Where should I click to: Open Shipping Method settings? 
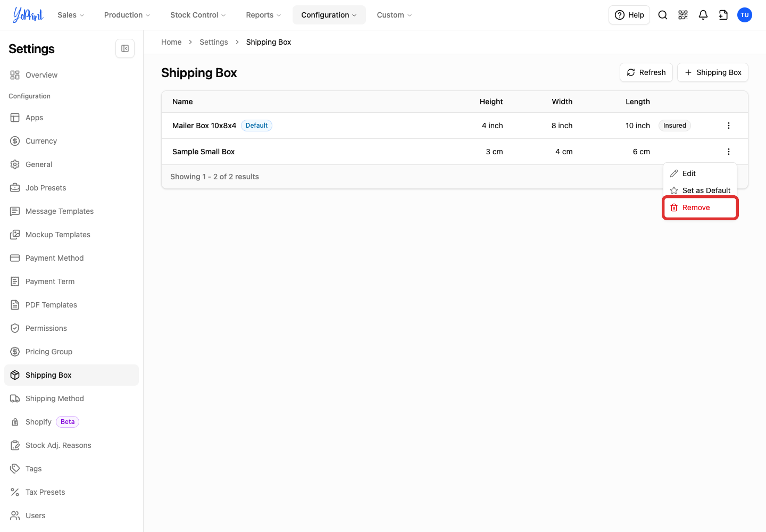[x=71, y=398]
